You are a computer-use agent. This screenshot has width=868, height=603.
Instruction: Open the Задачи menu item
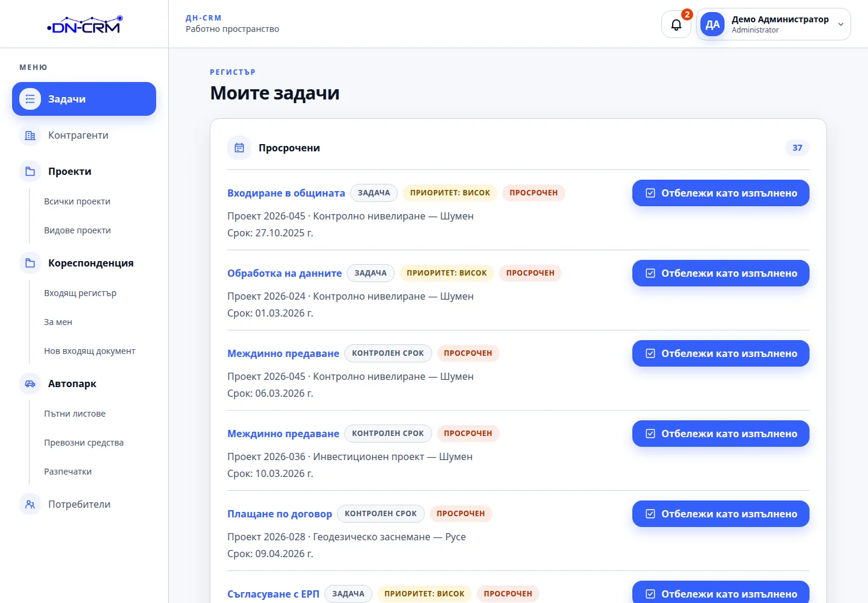[84, 99]
